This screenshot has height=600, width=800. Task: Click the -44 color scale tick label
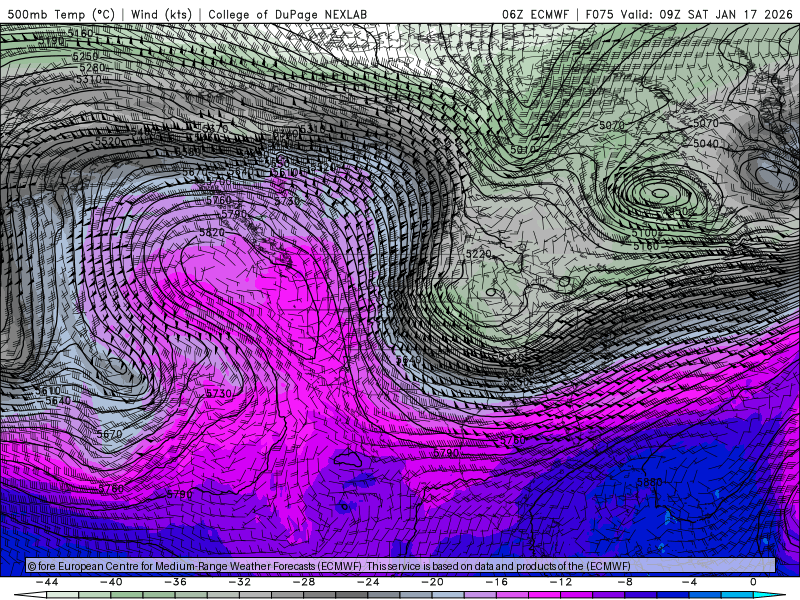click(x=46, y=582)
